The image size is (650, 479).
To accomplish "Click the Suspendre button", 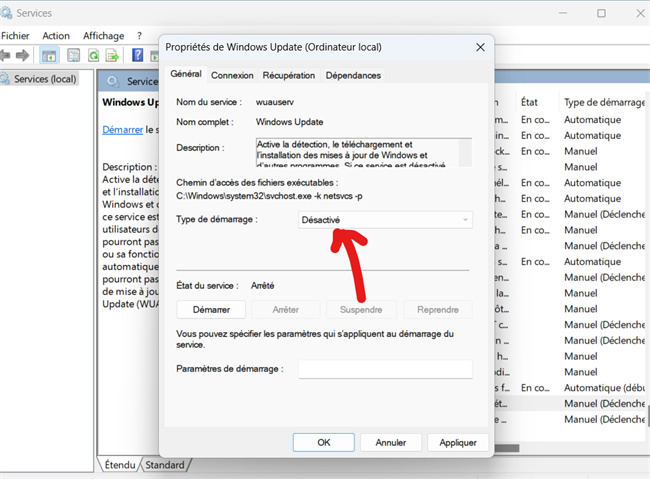I will (361, 310).
